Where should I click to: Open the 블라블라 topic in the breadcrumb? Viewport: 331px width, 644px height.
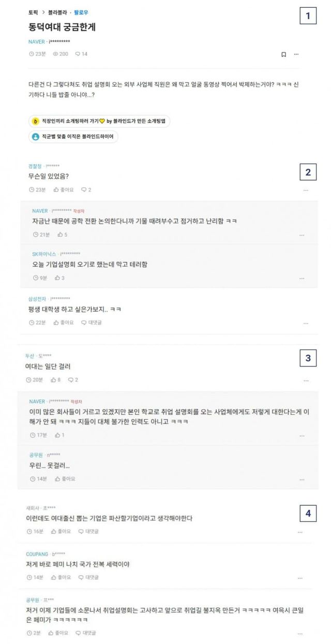tap(55, 12)
